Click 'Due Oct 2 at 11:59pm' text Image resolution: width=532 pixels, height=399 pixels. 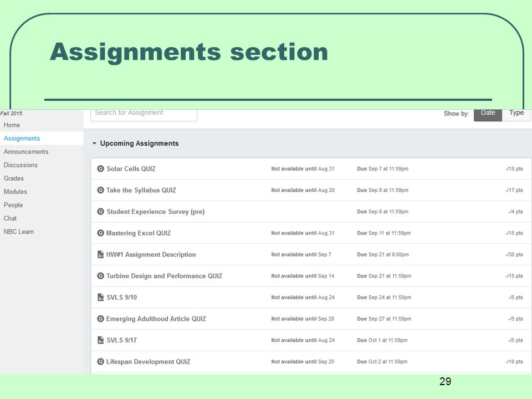(382, 362)
